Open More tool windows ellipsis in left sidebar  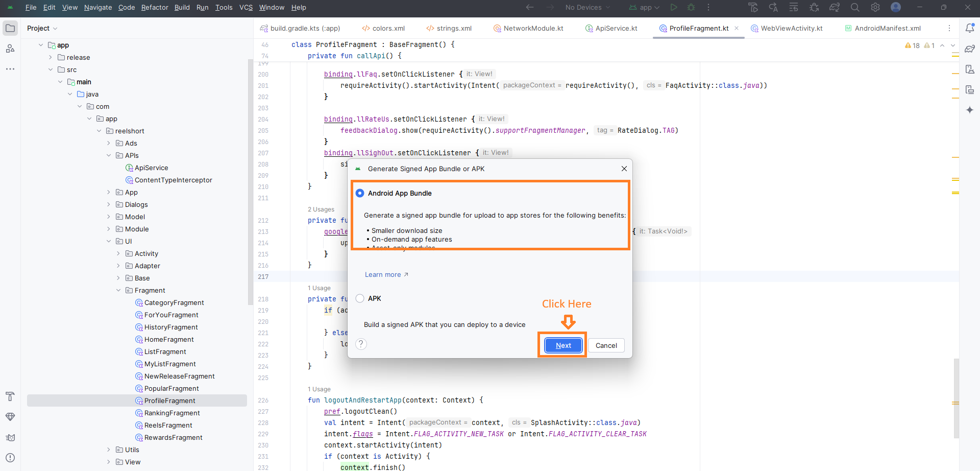(x=10, y=69)
